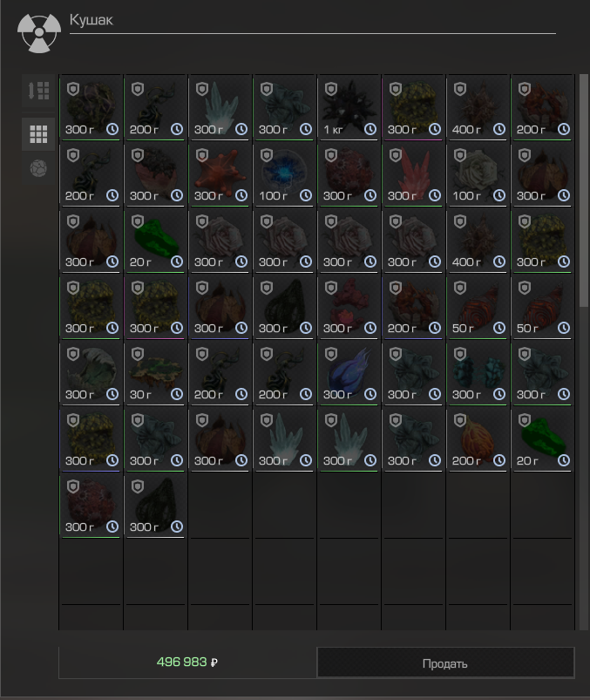The image size is (590, 700).
Task: Select the glowing blue orb 100 г artifact
Action: pyautogui.click(x=284, y=174)
